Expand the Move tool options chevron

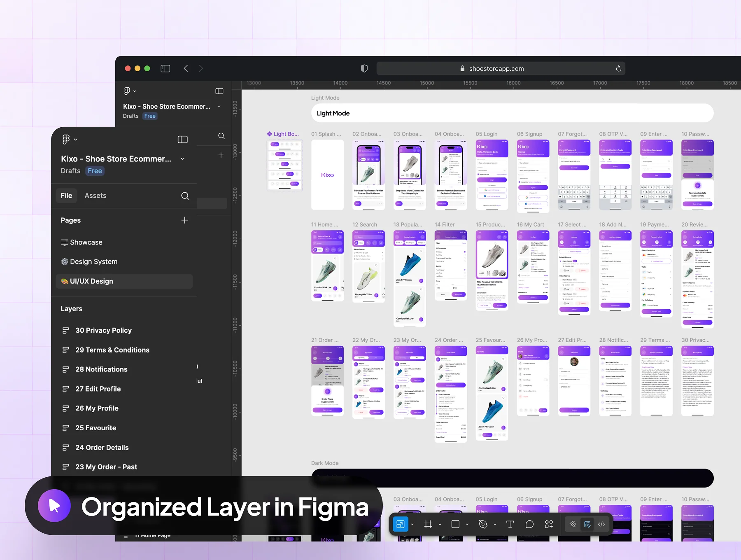click(412, 524)
